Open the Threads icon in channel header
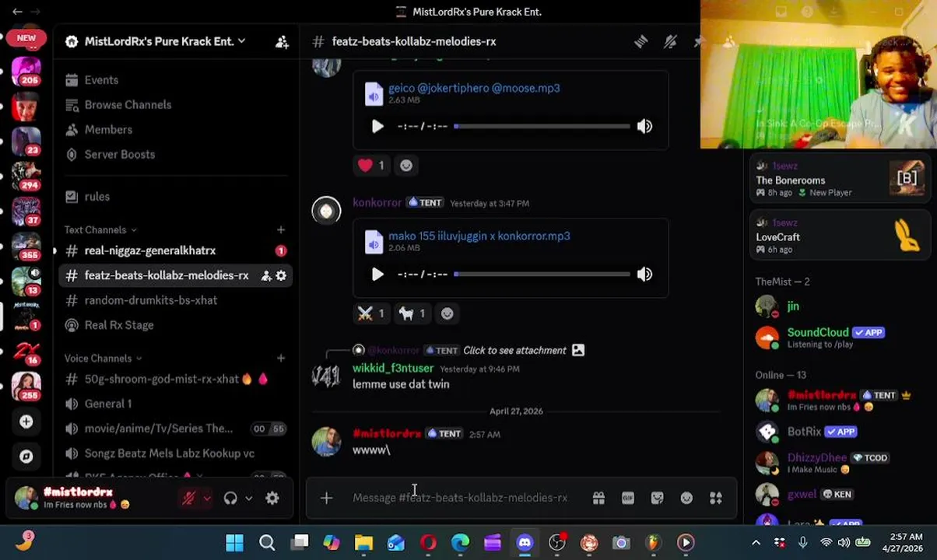Viewport: 937px width, 560px height. click(640, 42)
